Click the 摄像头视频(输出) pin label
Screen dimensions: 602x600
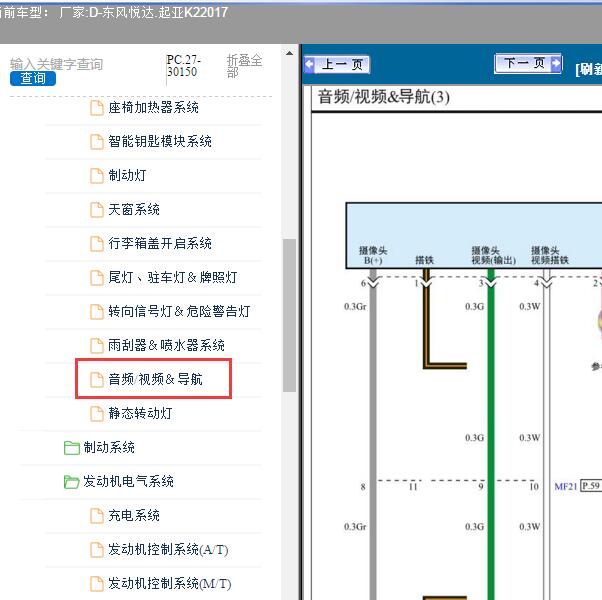493,256
